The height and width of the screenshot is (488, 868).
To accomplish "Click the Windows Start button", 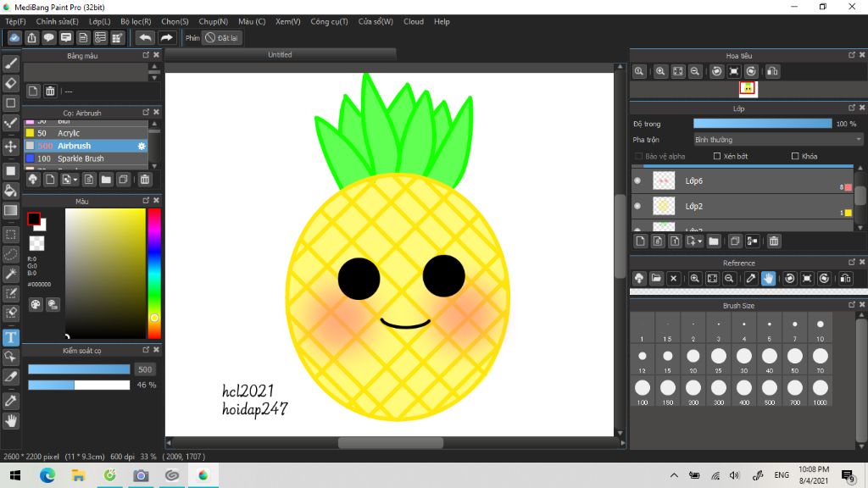I will pos(15,475).
